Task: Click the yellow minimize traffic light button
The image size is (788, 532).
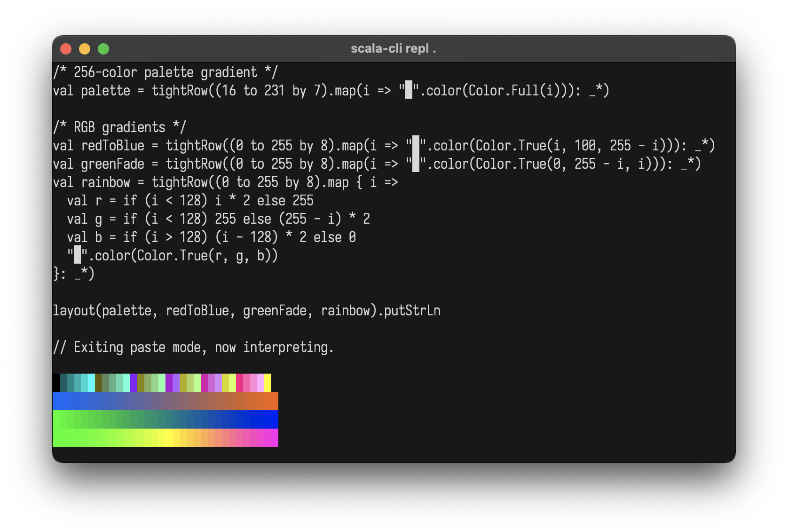Action: pyautogui.click(x=85, y=48)
